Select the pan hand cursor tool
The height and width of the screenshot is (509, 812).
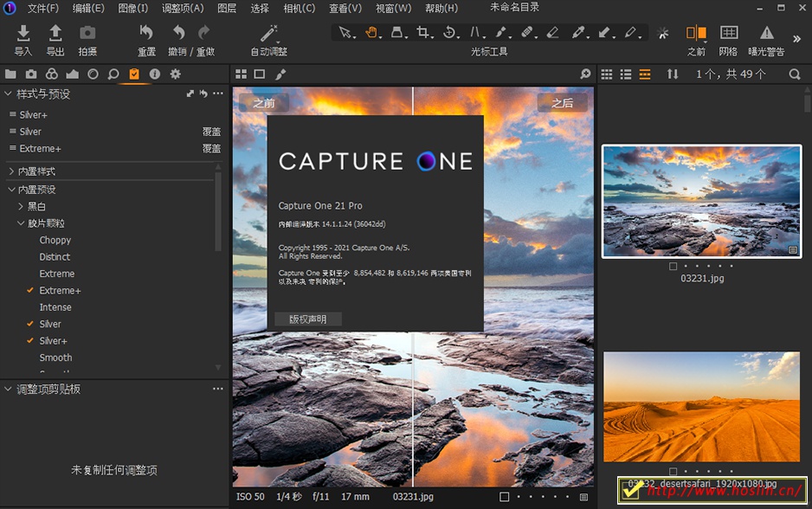coord(371,33)
